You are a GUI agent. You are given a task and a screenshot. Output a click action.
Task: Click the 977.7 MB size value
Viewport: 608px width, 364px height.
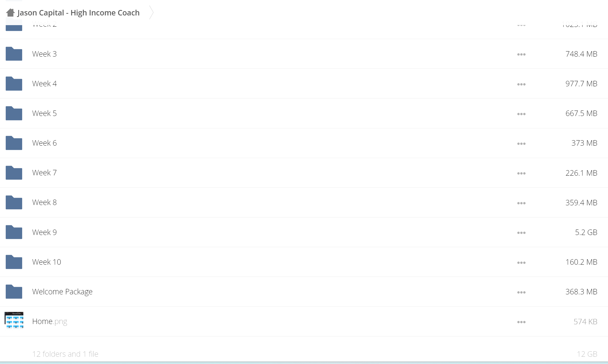click(581, 84)
